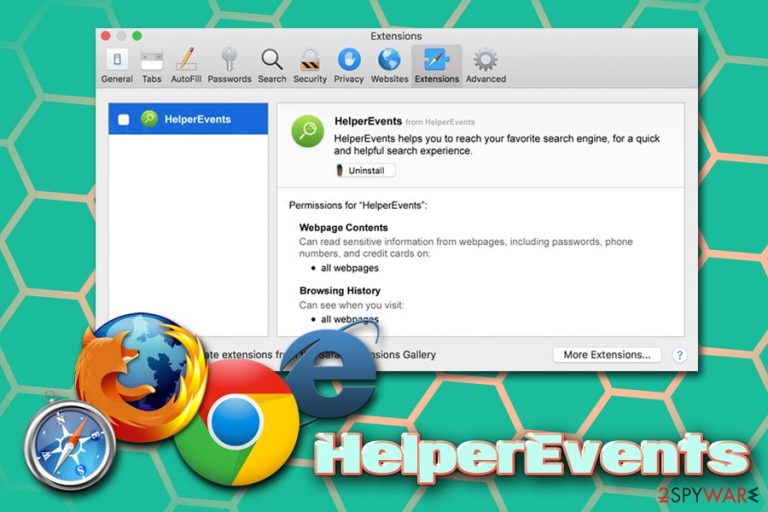The width and height of the screenshot is (768, 512).
Task: Click the Uninstall button for HelperEvents
Action: tap(365, 171)
